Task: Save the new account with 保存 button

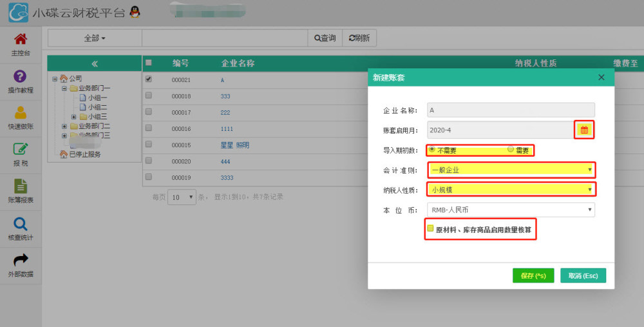Action: pos(533,275)
